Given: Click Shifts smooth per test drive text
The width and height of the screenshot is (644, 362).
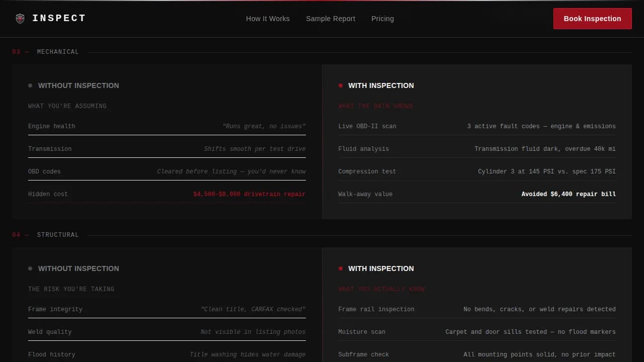Looking at the screenshot, I should tap(255, 149).
